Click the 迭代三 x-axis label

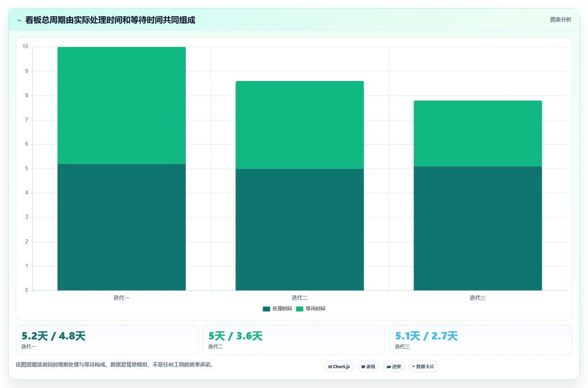[478, 298]
